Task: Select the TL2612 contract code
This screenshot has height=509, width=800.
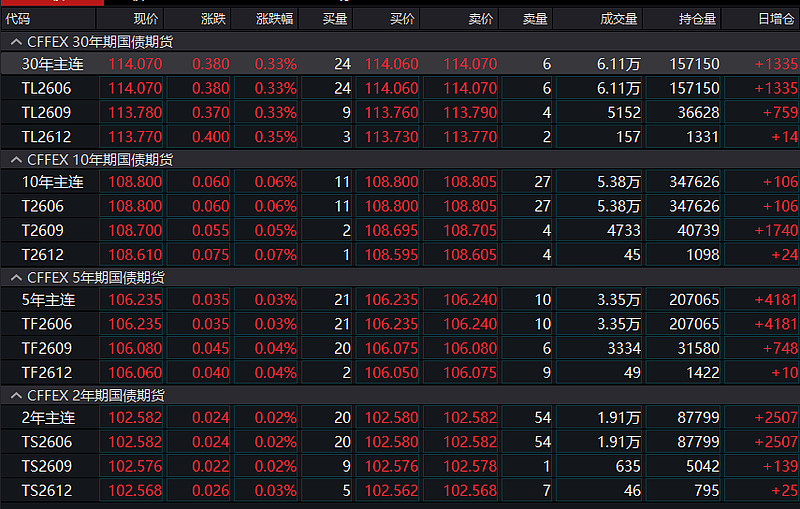Action: (x=46, y=137)
